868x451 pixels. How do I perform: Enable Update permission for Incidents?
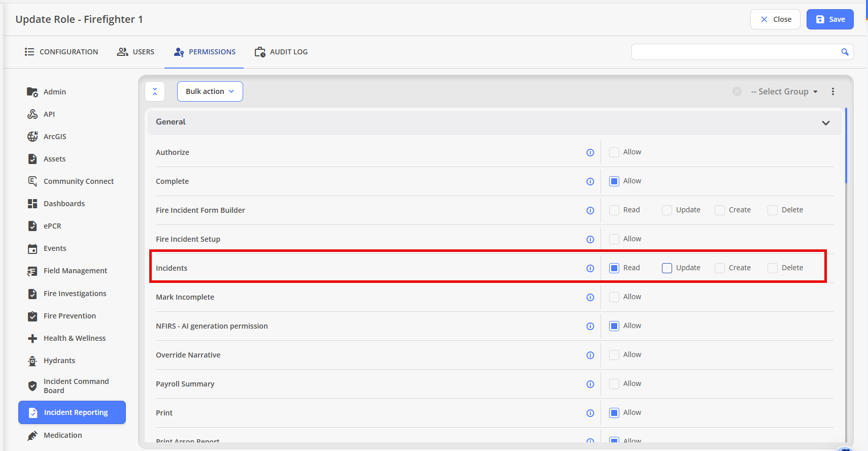tap(667, 268)
